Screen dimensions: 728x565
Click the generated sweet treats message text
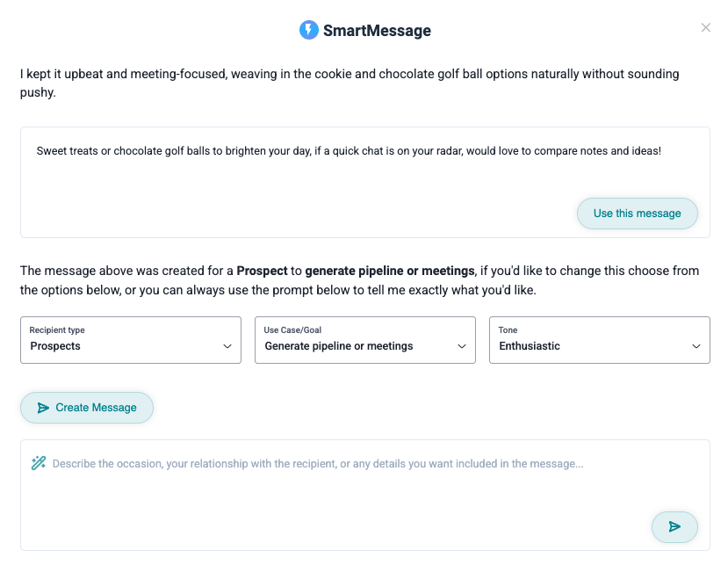(349, 151)
